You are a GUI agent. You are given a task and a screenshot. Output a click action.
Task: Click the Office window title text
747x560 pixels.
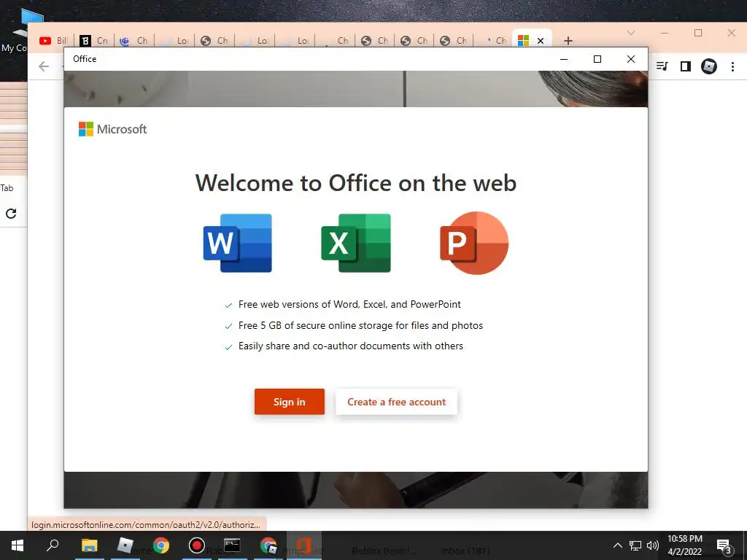click(x=85, y=59)
